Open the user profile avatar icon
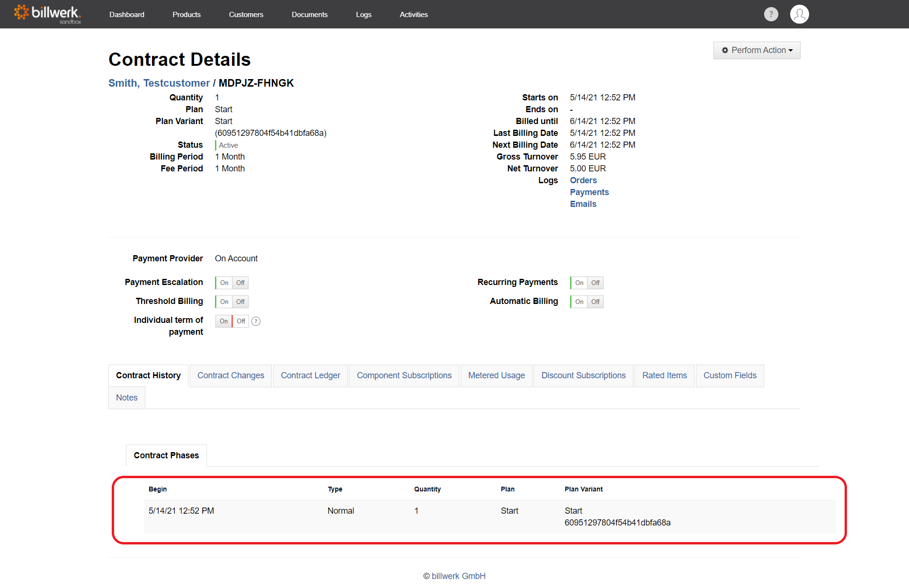 point(799,14)
